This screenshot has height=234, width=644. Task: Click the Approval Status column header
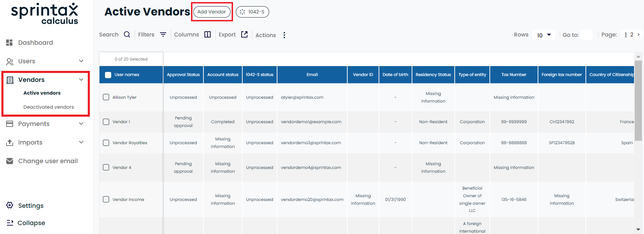183,75
